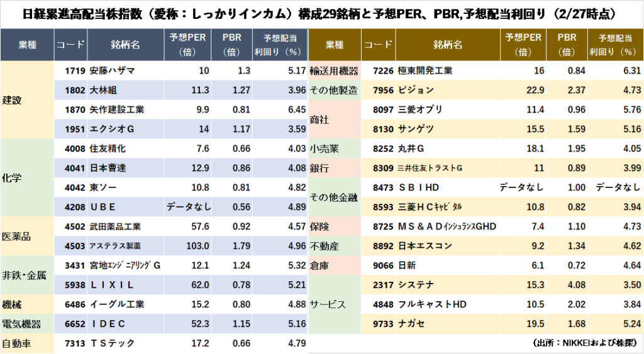644x354 pixels.
Task: Select the ピジョン stock name
Action: (x=416, y=90)
